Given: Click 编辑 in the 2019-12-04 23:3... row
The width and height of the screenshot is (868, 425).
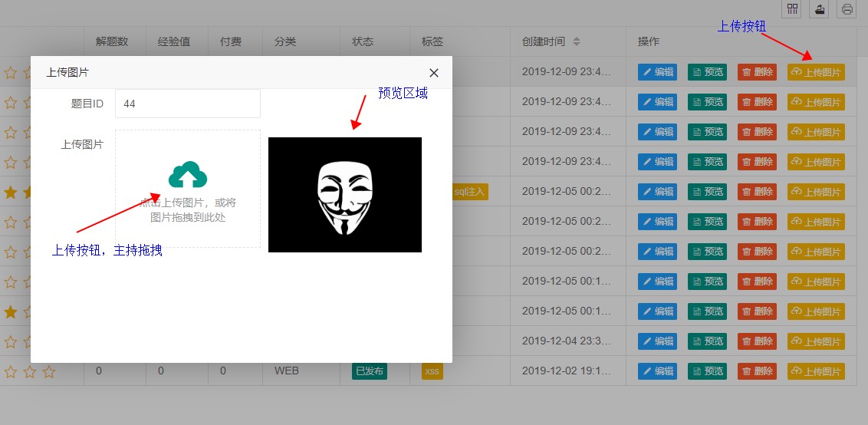Looking at the screenshot, I should click(x=657, y=341).
